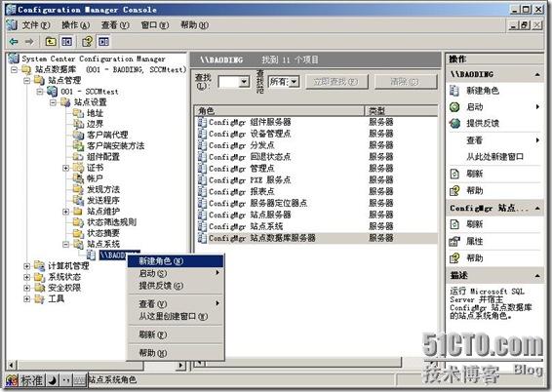Sort by the 类型 column header
This screenshot has height=392, width=552.
point(401,111)
